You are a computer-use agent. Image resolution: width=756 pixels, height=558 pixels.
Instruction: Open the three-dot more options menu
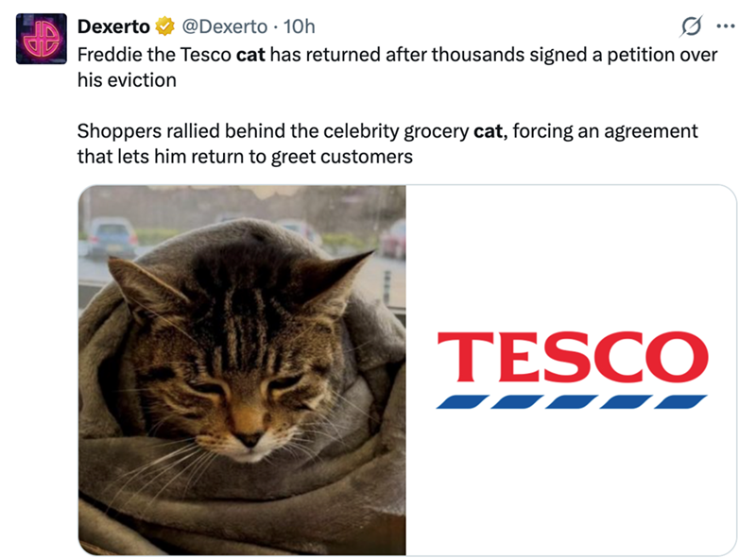coord(726,27)
